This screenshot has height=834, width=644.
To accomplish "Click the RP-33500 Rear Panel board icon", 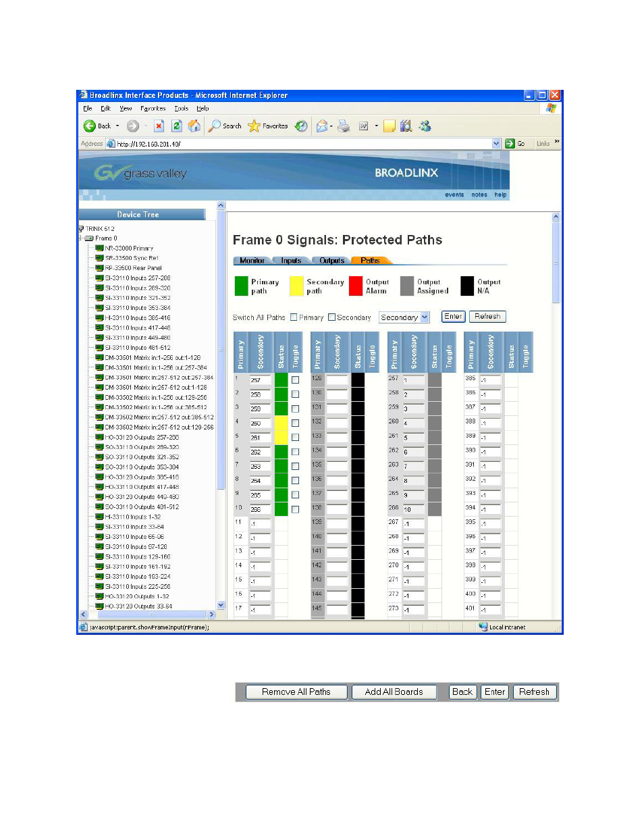I will pyautogui.click(x=99, y=268).
